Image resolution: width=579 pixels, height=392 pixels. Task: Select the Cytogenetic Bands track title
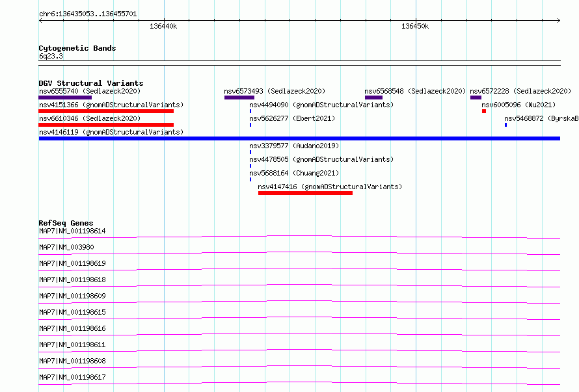[77, 48]
